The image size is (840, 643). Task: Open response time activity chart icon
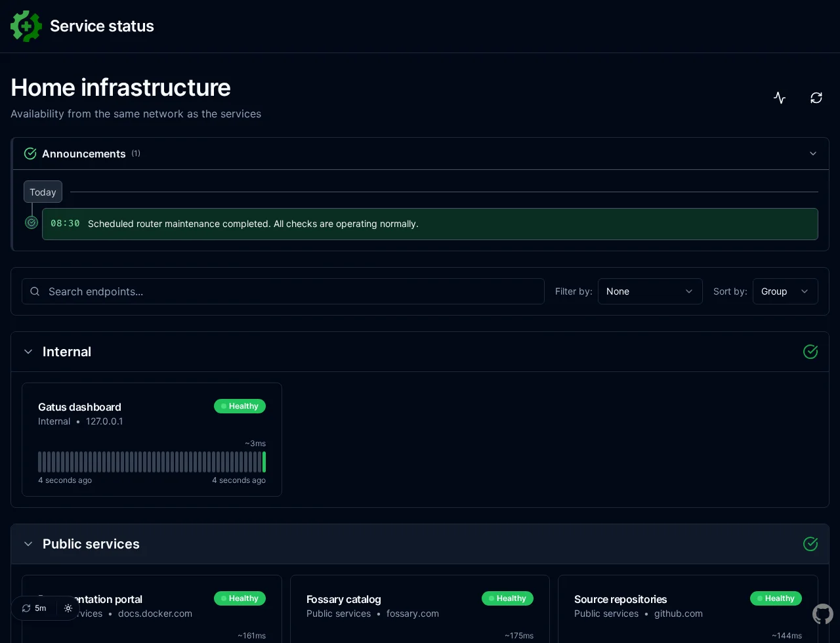point(780,98)
